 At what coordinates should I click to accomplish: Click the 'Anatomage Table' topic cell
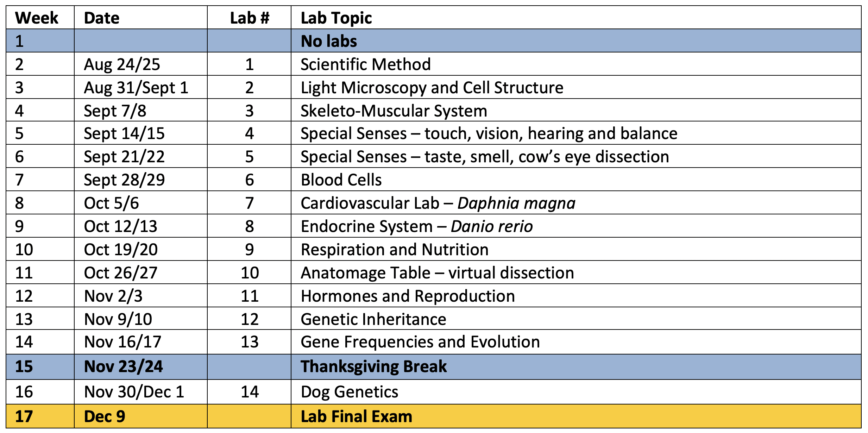(576, 272)
